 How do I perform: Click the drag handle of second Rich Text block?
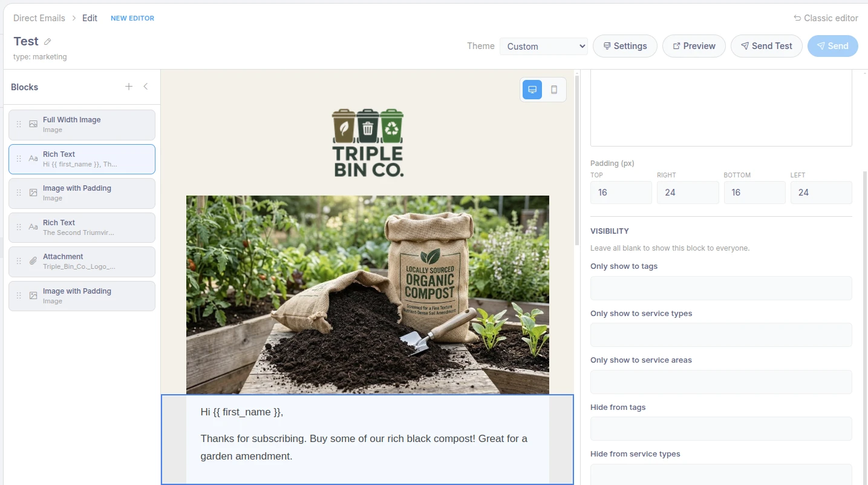pos(19,227)
